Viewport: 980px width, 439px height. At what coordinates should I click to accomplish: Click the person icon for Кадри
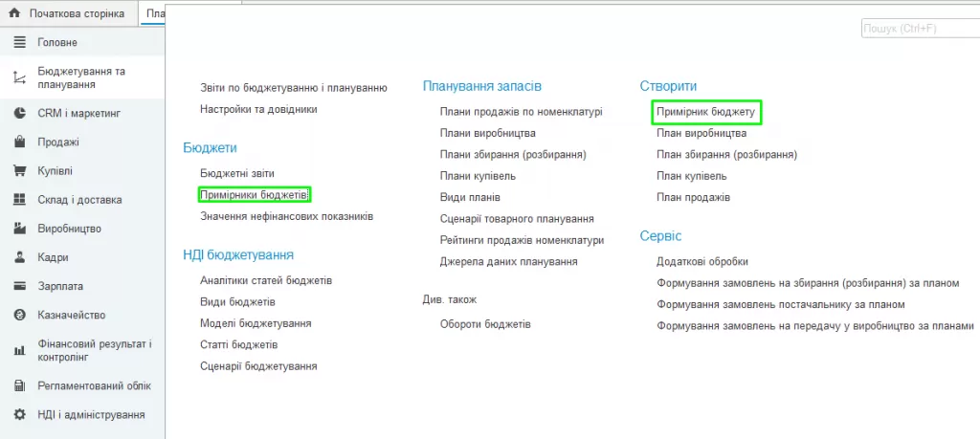pyautogui.click(x=20, y=257)
